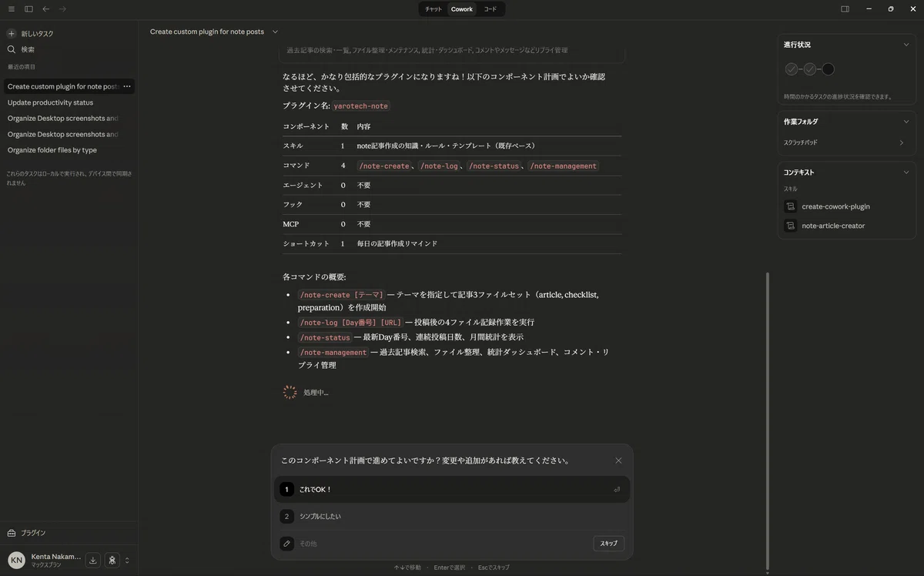Click the /note-status code tag in table
This screenshot has height=576, width=924.
point(494,166)
